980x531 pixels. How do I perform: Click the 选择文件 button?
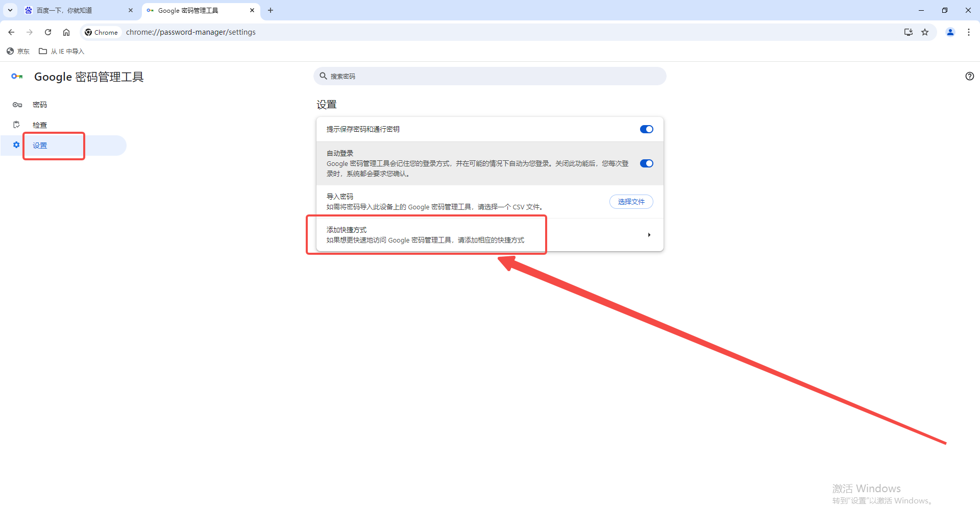tap(631, 202)
